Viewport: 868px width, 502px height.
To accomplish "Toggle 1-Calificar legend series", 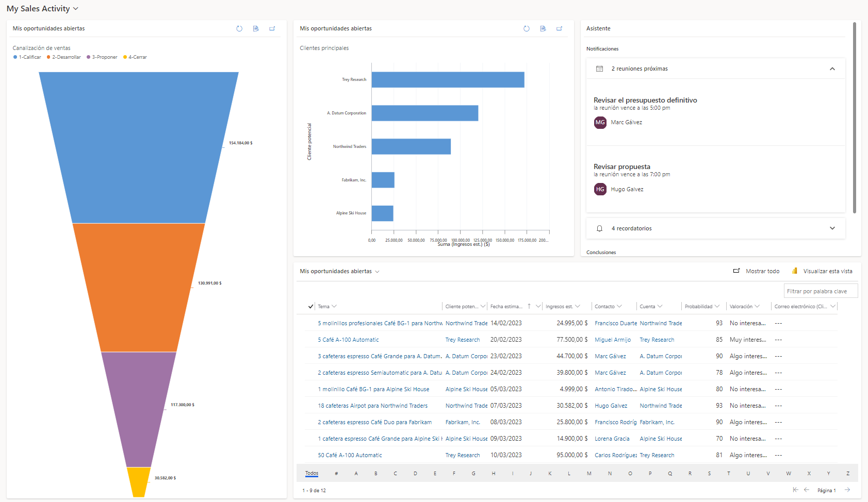I will coord(27,57).
